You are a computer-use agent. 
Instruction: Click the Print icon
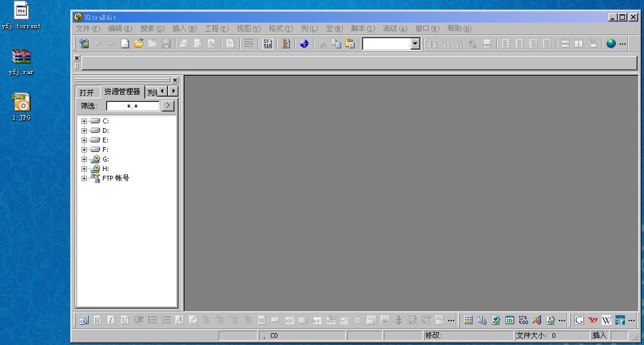tap(184, 43)
